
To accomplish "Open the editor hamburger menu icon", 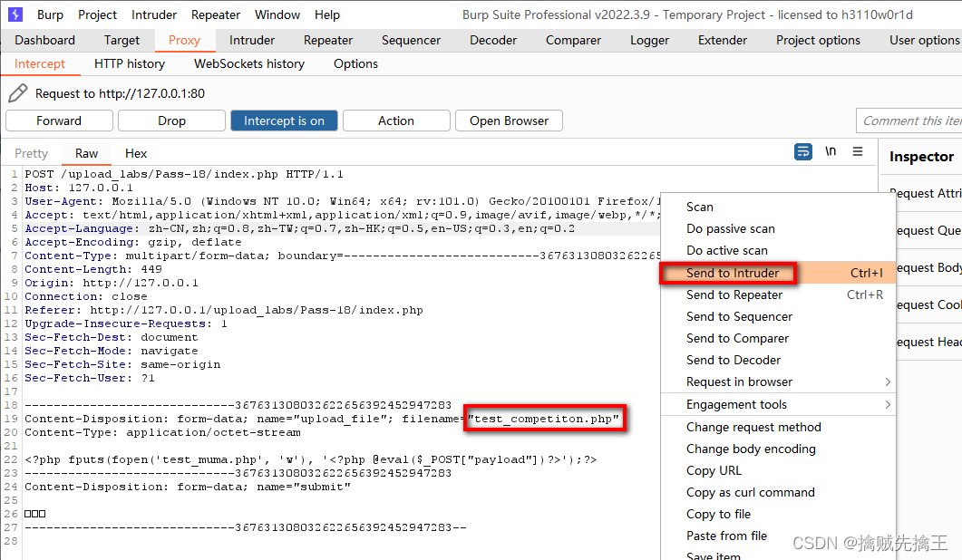I will (858, 151).
